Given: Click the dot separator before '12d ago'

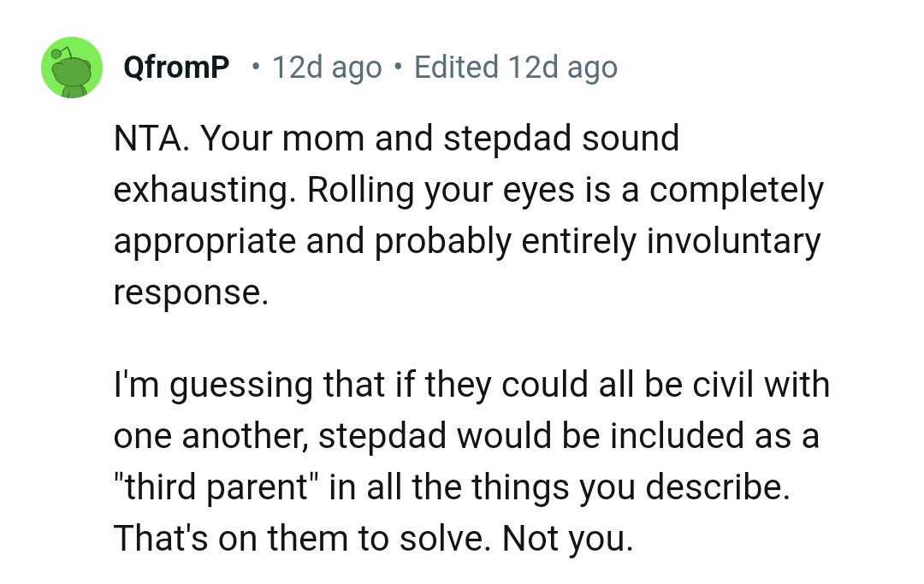Looking at the screenshot, I should (x=256, y=68).
